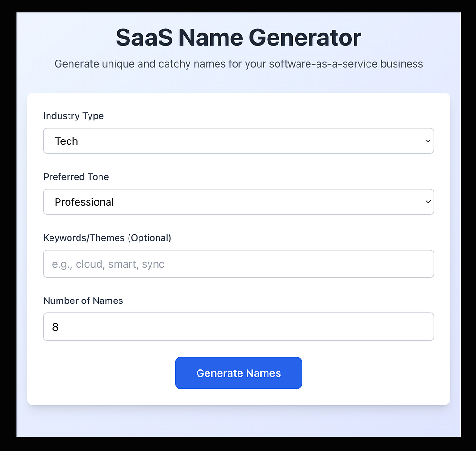Click the value 8 in number field
Viewport: 476px width, 451px height.
coord(55,327)
